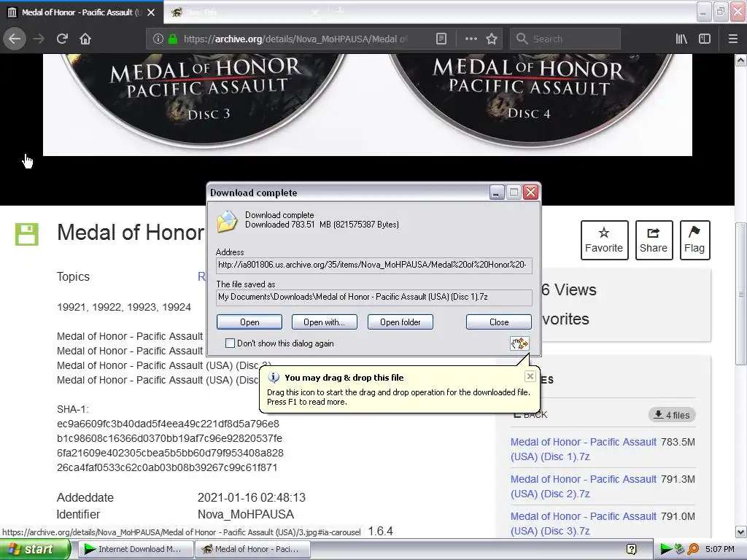Open page actions three-dot menu

tap(471, 39)
